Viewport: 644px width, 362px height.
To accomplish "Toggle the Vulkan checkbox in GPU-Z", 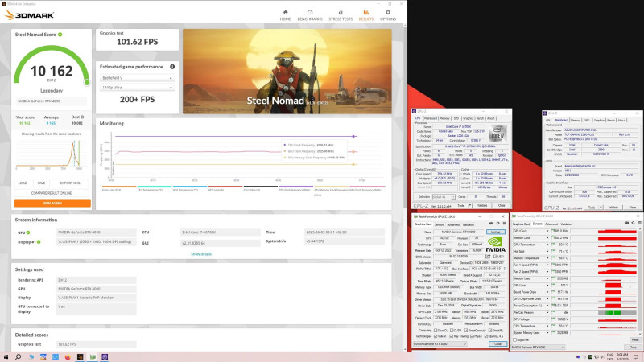I will [x=436, y=336].
